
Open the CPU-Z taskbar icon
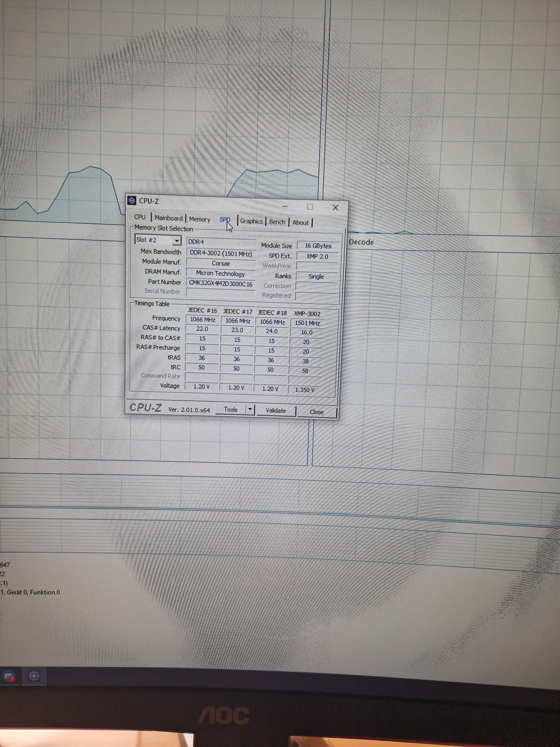pos(34,676)
